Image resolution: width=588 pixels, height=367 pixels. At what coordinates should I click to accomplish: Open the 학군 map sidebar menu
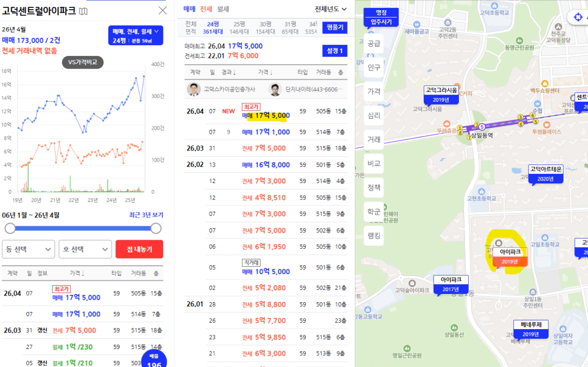coord(374,212)
